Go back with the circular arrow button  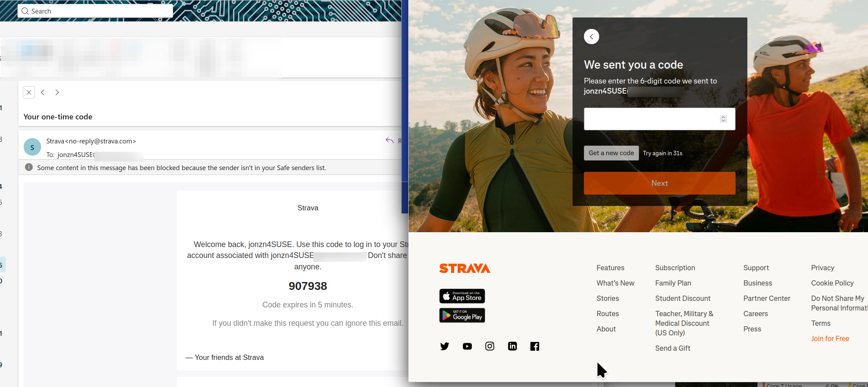[x=591, y=37]
